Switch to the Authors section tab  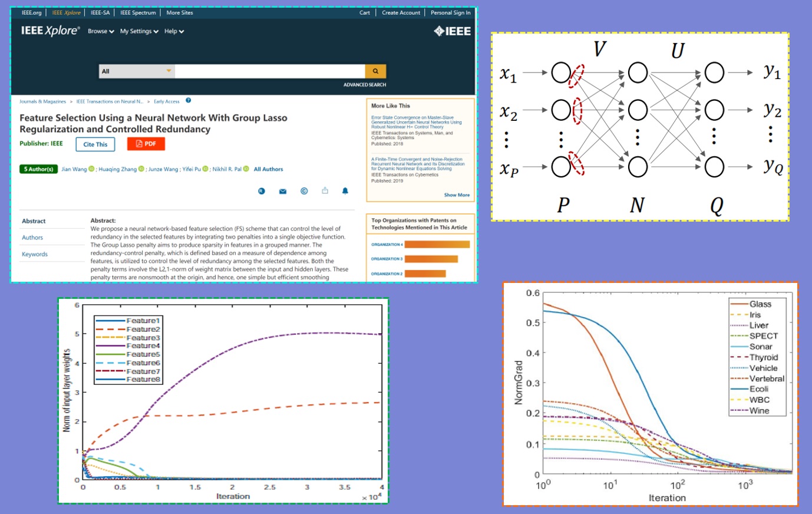[32, 238]
